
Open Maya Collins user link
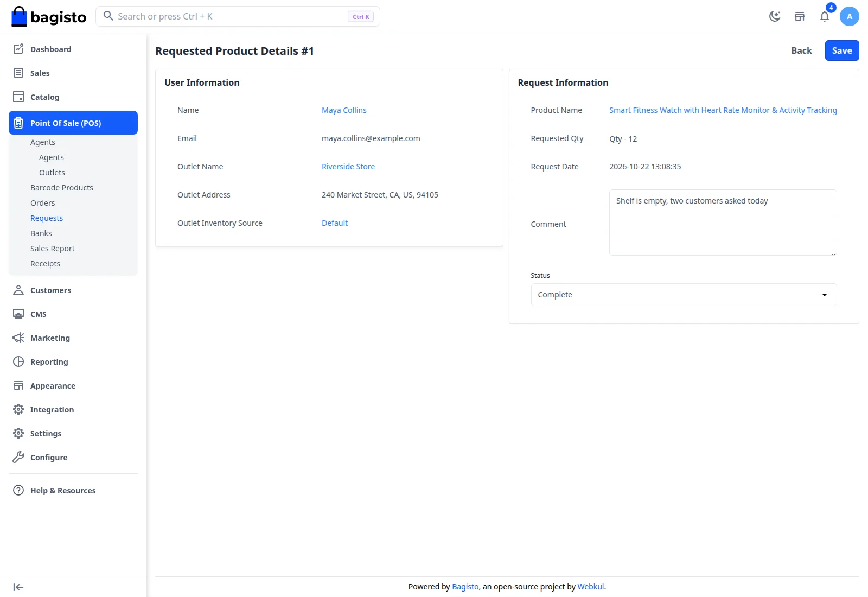[344, 110]
